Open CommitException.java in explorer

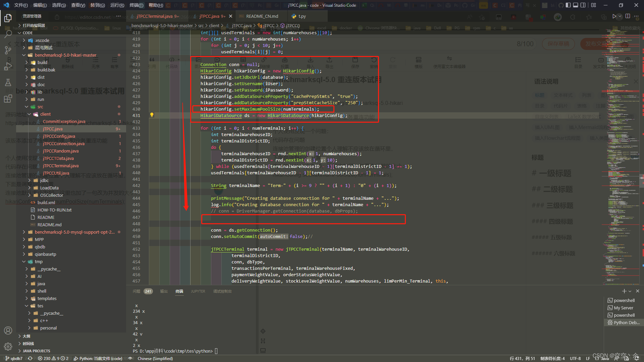click(71, 121)
